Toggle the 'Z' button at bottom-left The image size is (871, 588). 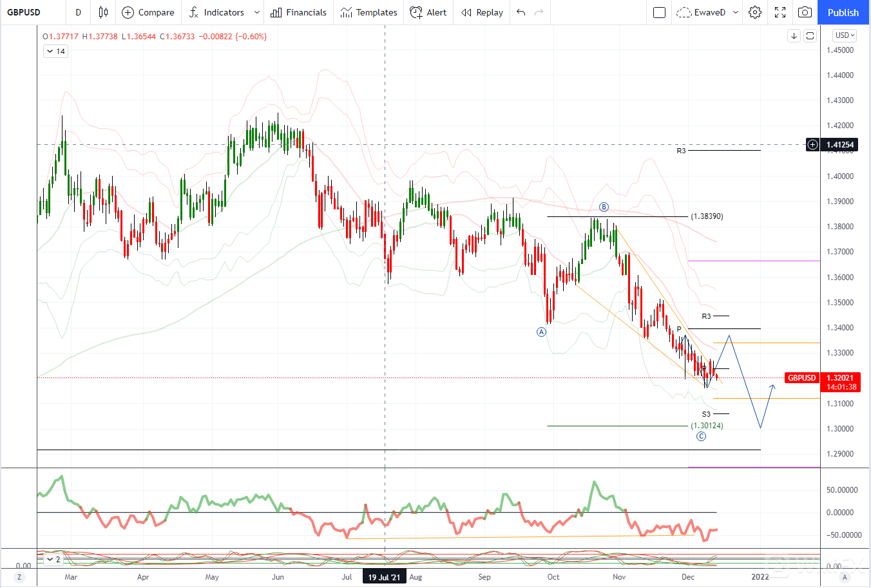[19, 577]
